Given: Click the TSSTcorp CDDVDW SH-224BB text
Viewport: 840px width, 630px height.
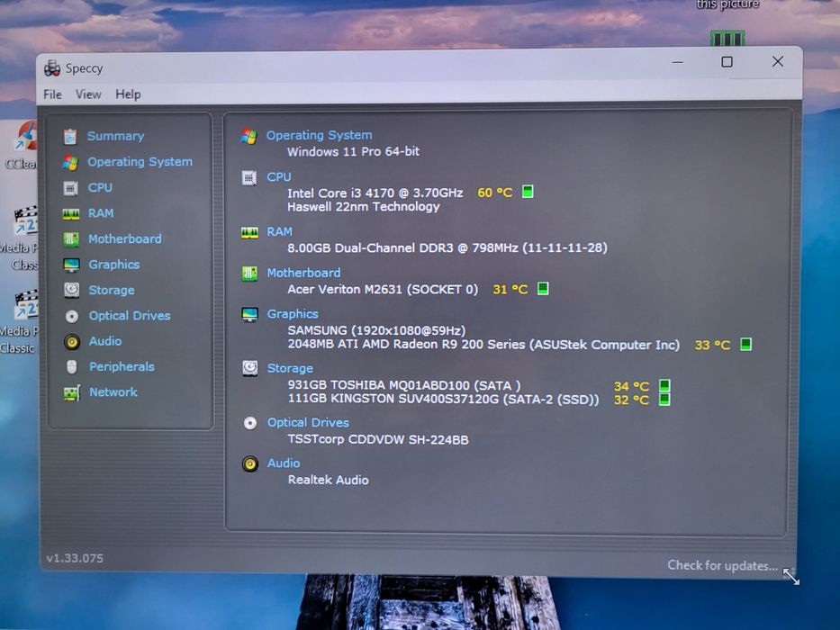Looking at the screenshot, I should (378, 440).
